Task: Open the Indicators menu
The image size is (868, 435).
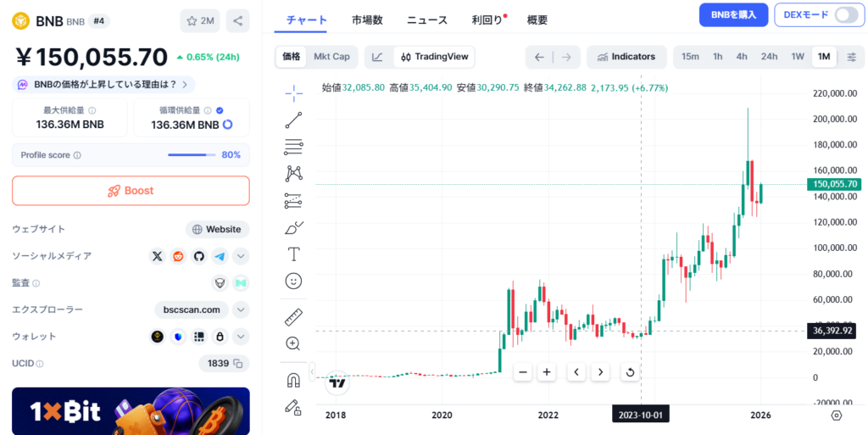Action: click(x=626, y=57)
